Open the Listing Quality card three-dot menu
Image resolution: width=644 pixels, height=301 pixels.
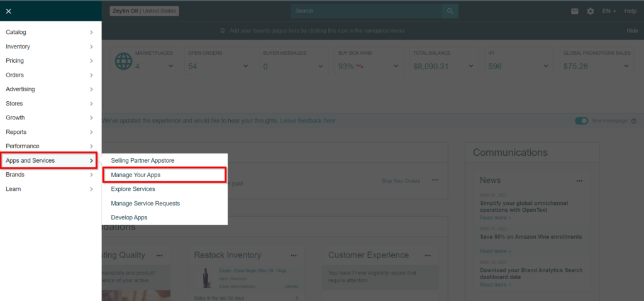[159, 255]
